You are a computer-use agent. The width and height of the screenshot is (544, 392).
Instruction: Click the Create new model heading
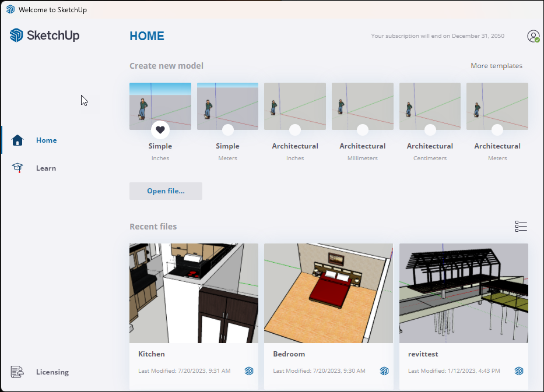tap(167, 66)
